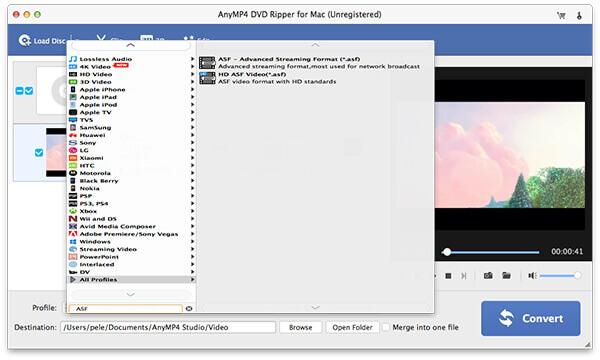The width and height of the screenshot is (600, 360).
Task: Click the Open Folder button
Action: [x=352, y=327]
